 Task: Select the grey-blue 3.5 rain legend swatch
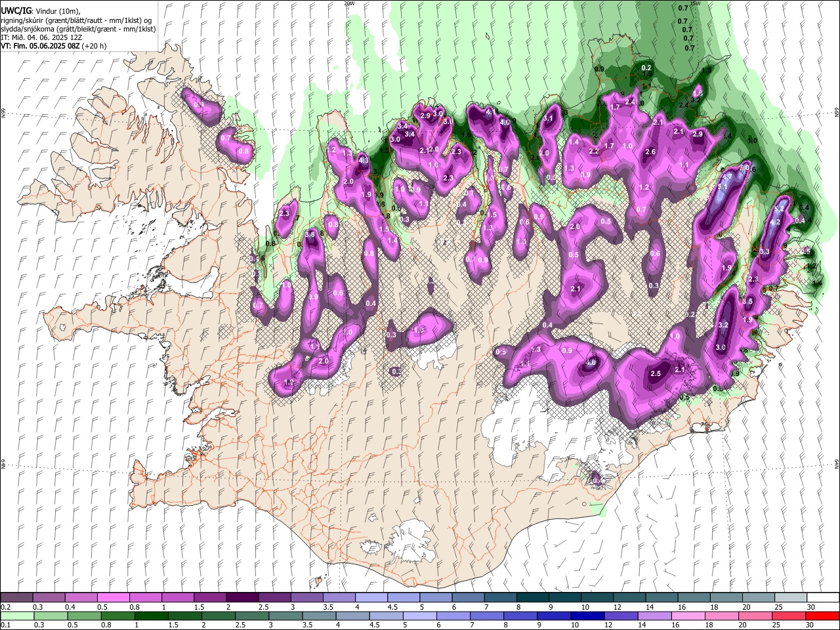[x=319, y=616]
